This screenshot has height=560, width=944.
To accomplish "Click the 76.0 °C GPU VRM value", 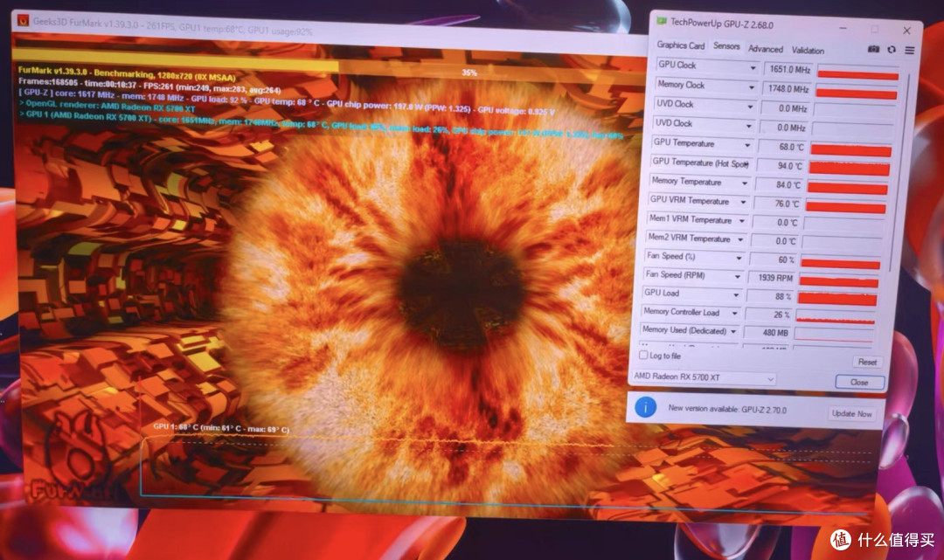I will pyautogui.click(x=778, y=204).
